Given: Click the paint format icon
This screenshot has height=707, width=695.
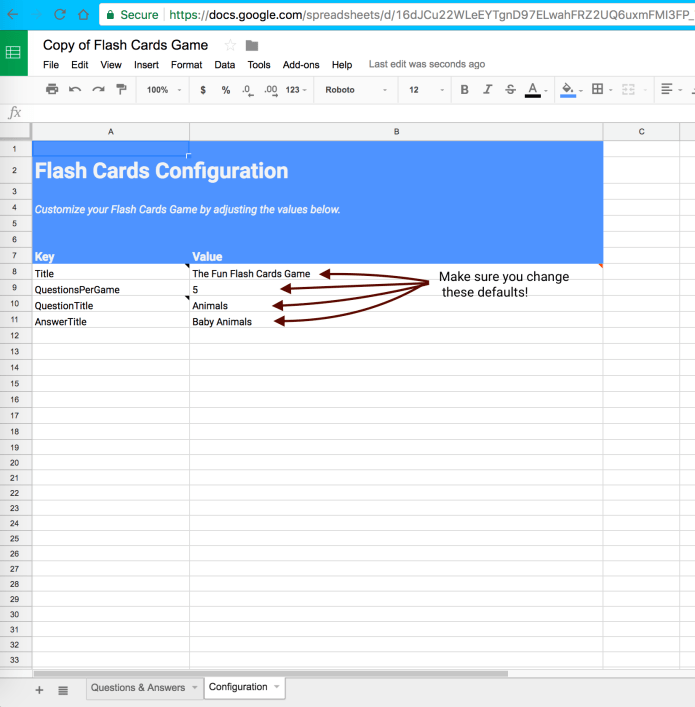Looking at the screenshot, I should pos(121,90).
